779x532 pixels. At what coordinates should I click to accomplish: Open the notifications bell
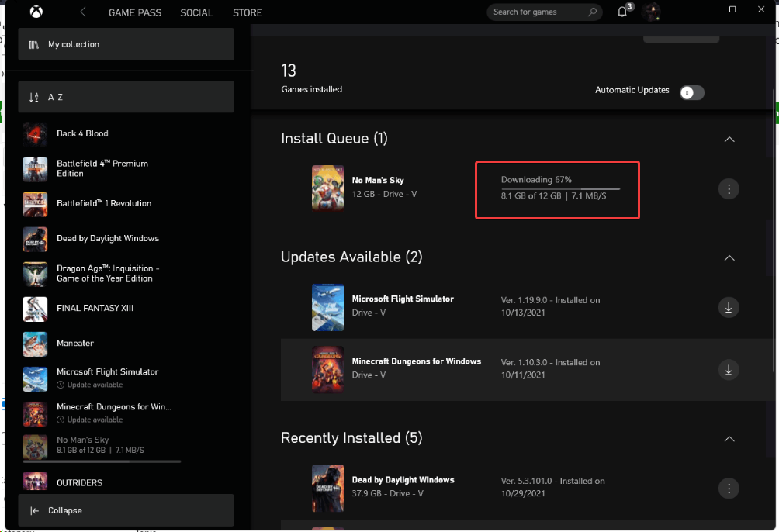[622, 12]
